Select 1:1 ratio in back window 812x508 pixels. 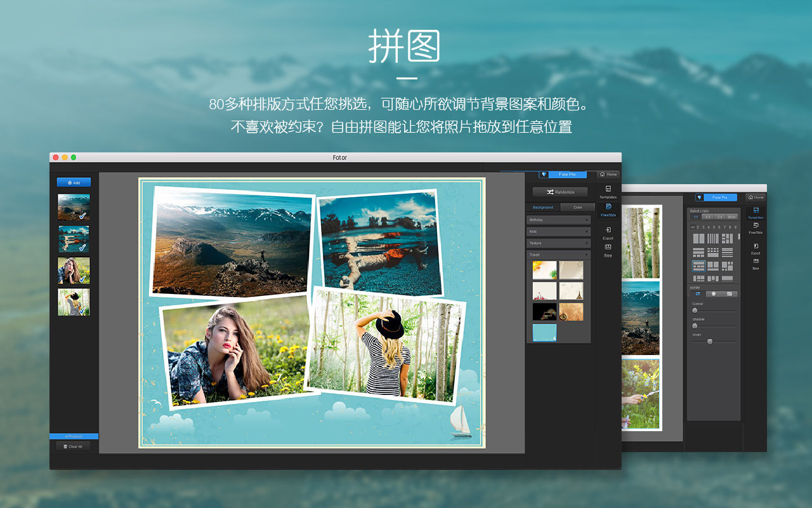click(x=696, y=217)
